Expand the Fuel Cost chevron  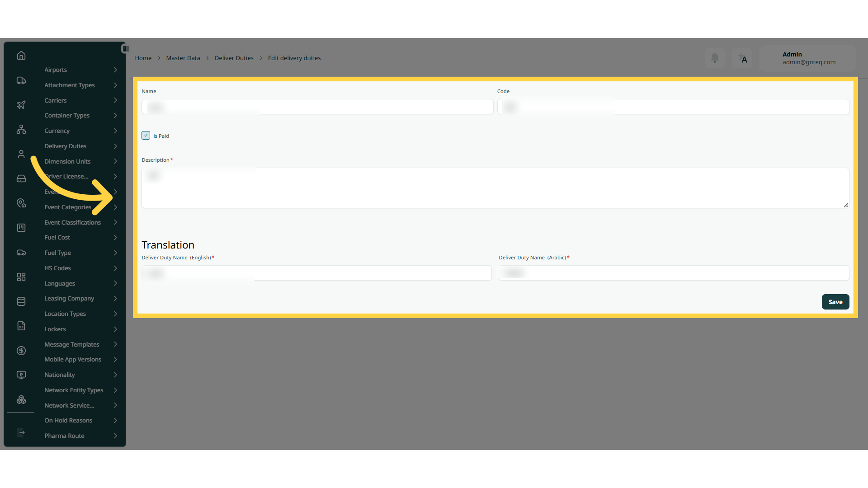click(115, 237)
